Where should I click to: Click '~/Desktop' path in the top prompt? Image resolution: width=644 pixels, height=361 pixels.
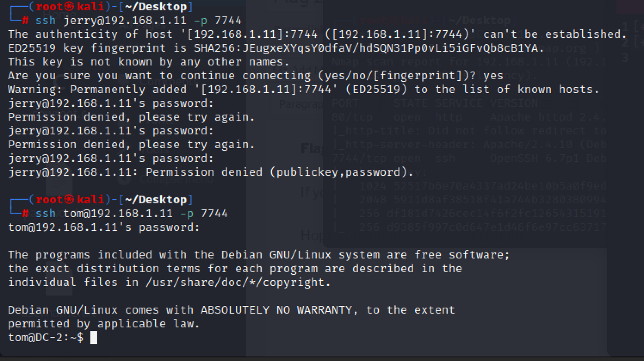click(156, 7)
